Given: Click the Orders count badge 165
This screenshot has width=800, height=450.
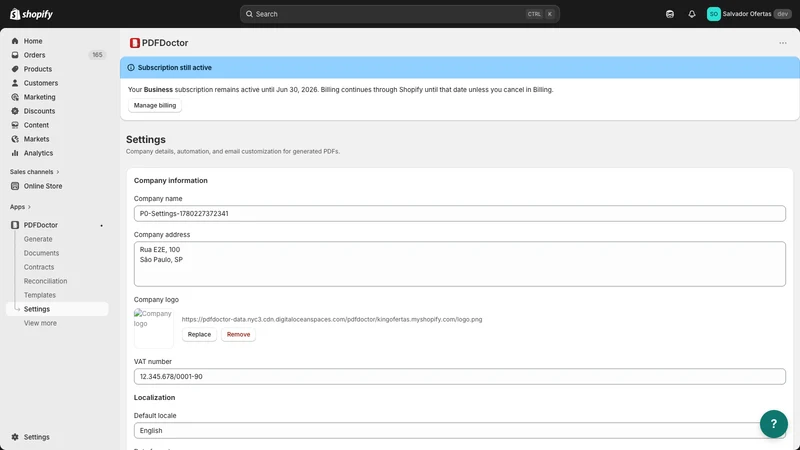Looking at the screenshot, I should click(97, 55).
